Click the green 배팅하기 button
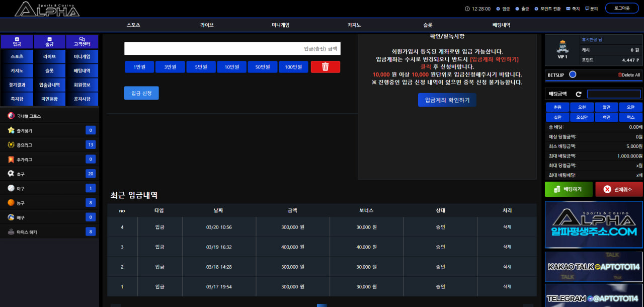Viewport: 644px width, 307px height. 569,189
